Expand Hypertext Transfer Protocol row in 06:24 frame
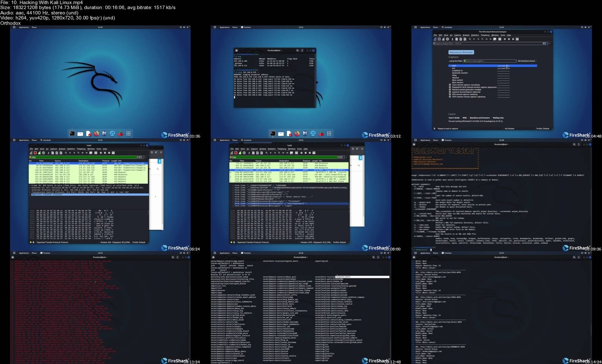Viewport: 602px width, 364px height. click(30, 194)
